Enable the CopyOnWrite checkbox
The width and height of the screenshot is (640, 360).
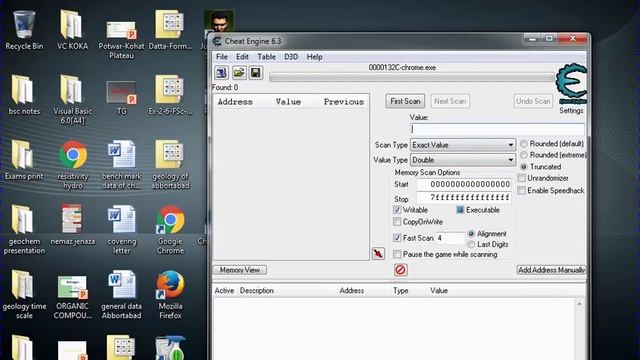coord(397,222)
